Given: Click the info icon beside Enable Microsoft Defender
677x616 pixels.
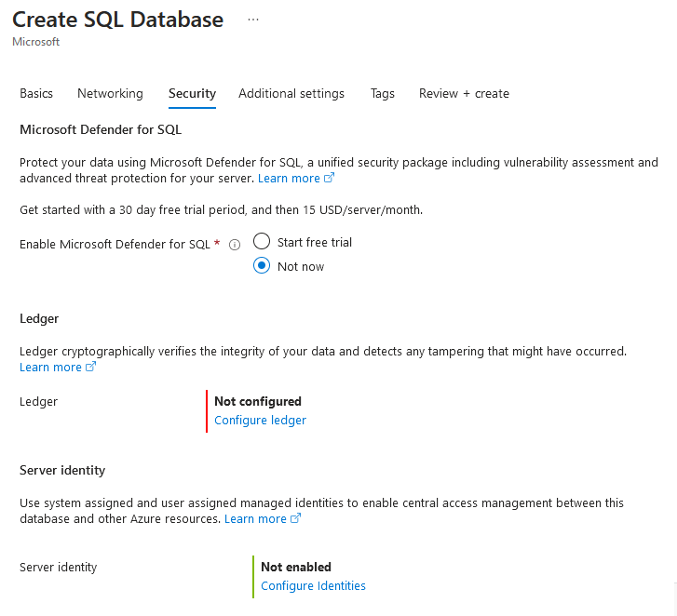Looking at the screenshot, I should 235,245.
